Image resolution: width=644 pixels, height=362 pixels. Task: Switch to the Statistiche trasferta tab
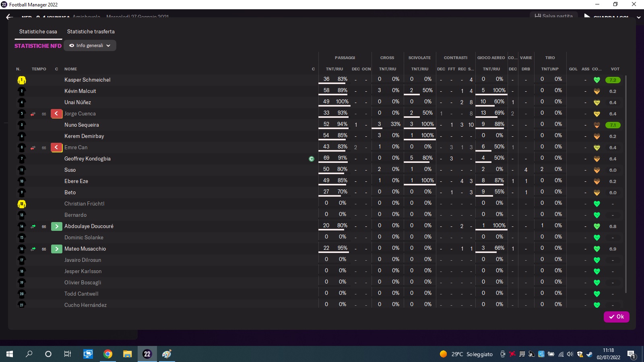point(91,31)
